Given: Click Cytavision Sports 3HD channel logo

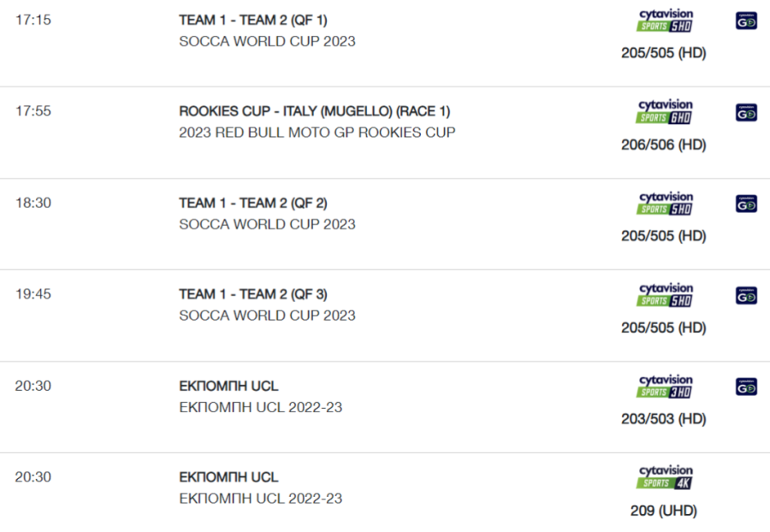Looking at the screenshot, I should (x=665, y=387).
